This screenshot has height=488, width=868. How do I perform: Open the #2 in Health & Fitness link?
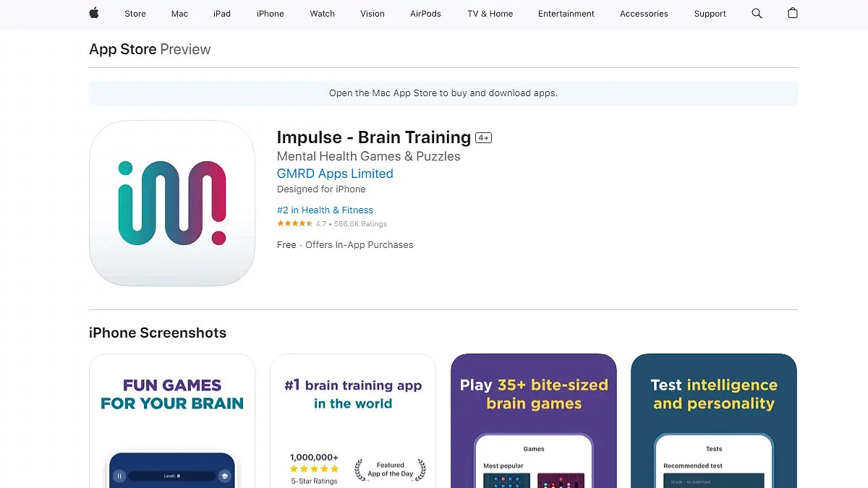click(325, 210)
